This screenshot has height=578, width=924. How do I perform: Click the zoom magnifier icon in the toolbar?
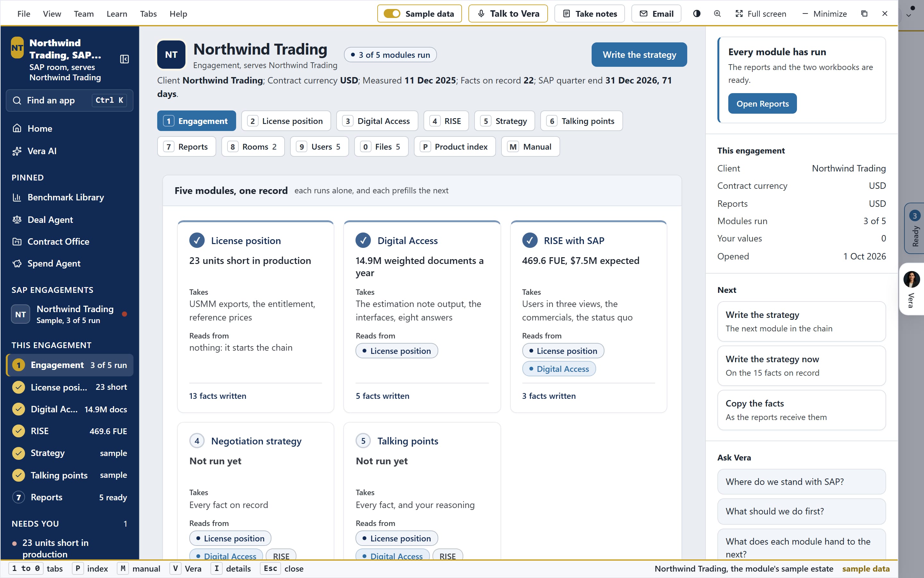click(717, 14)
